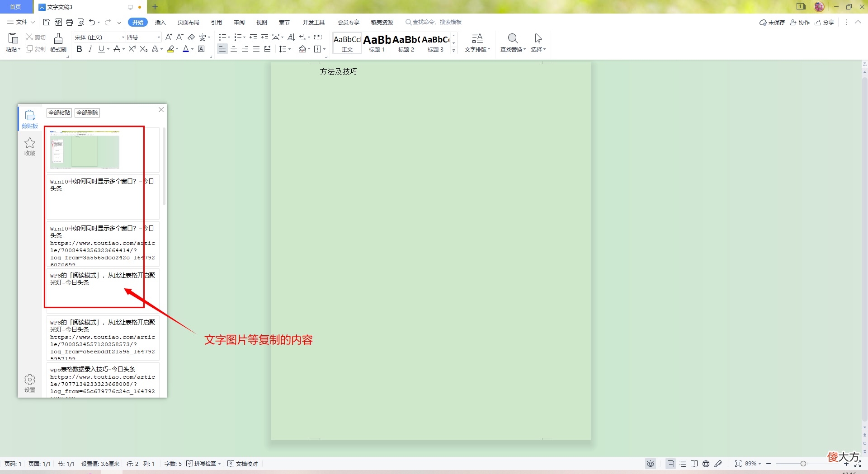
Task: Clear formatting with the eraser icon
Action: (x=191, y=37)
